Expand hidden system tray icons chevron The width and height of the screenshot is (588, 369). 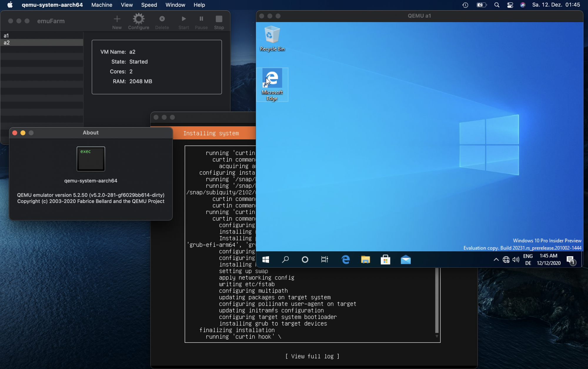tap(496, 260)
